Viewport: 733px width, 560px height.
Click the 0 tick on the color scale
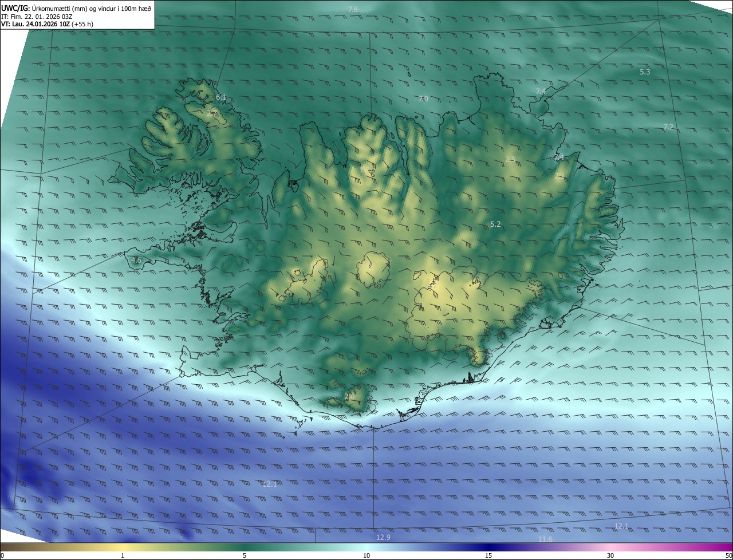(3, 556)
